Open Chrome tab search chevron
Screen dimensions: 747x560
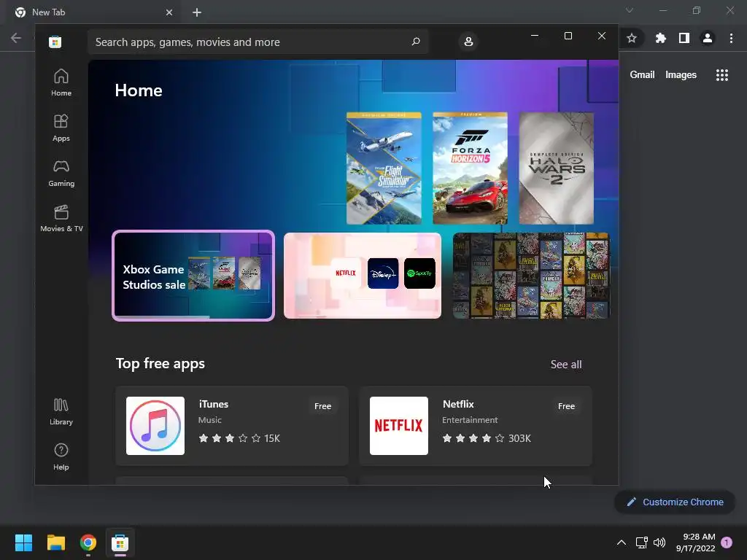click(x=630, y=10)
